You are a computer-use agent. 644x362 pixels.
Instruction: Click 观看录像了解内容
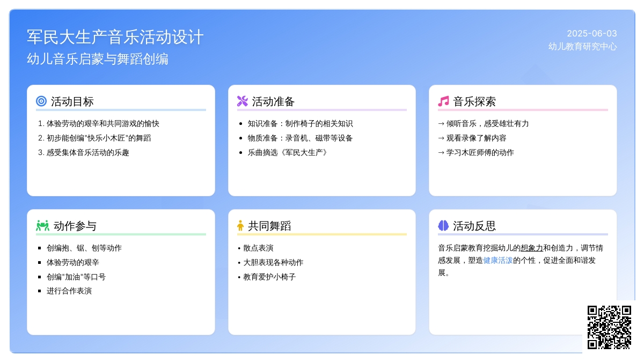coord(472,138)
